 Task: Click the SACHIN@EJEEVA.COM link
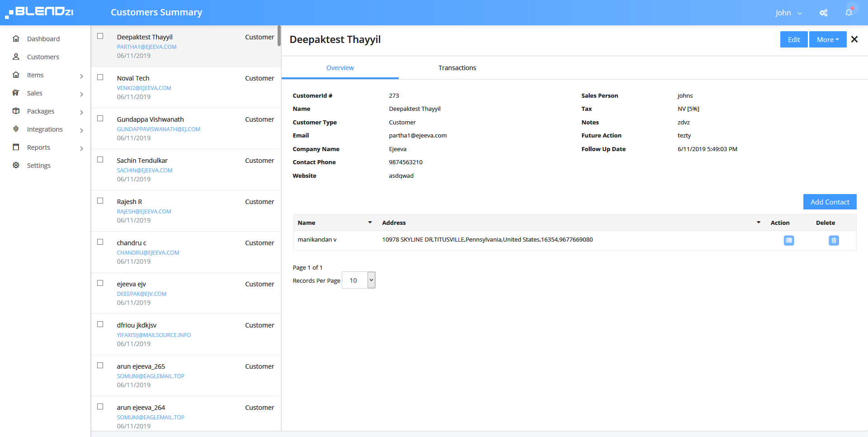pyautogui.click(x=145, y=170)
